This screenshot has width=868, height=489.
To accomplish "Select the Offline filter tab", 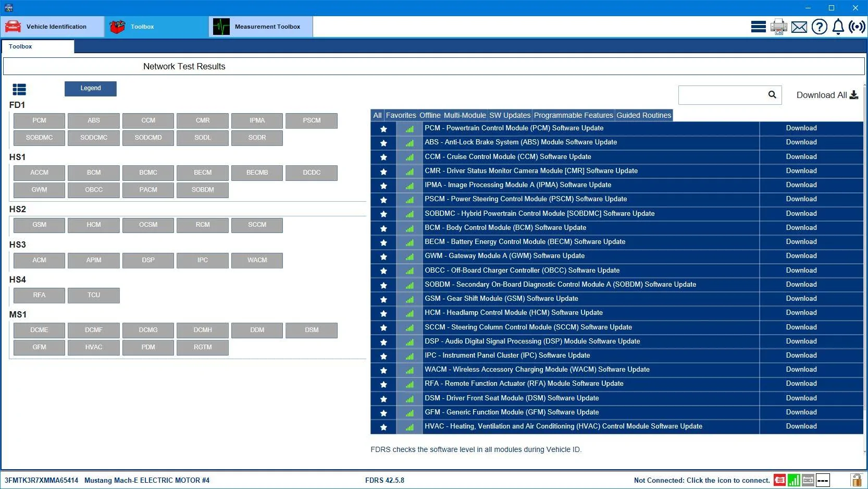I will click(x=430, y=115).
